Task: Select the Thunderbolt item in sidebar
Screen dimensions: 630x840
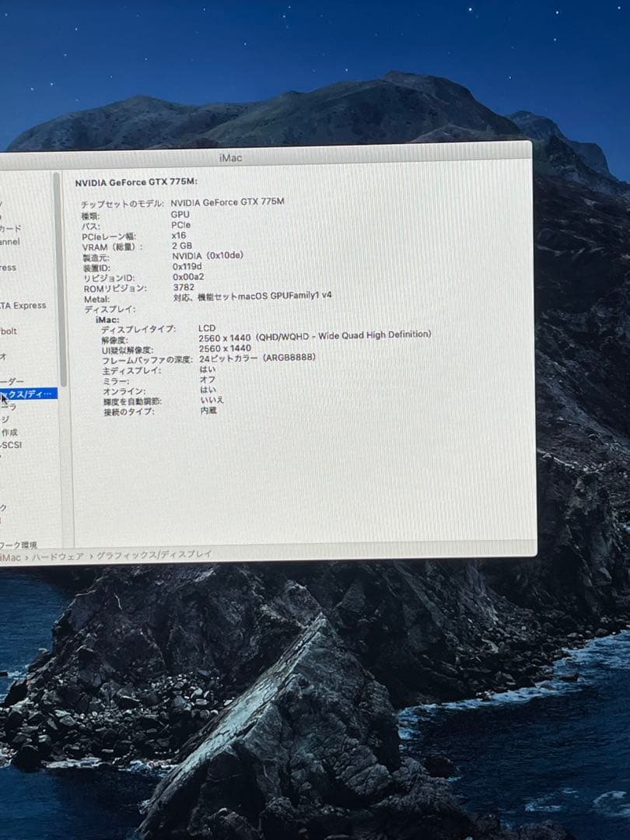Action: point(8,331)
